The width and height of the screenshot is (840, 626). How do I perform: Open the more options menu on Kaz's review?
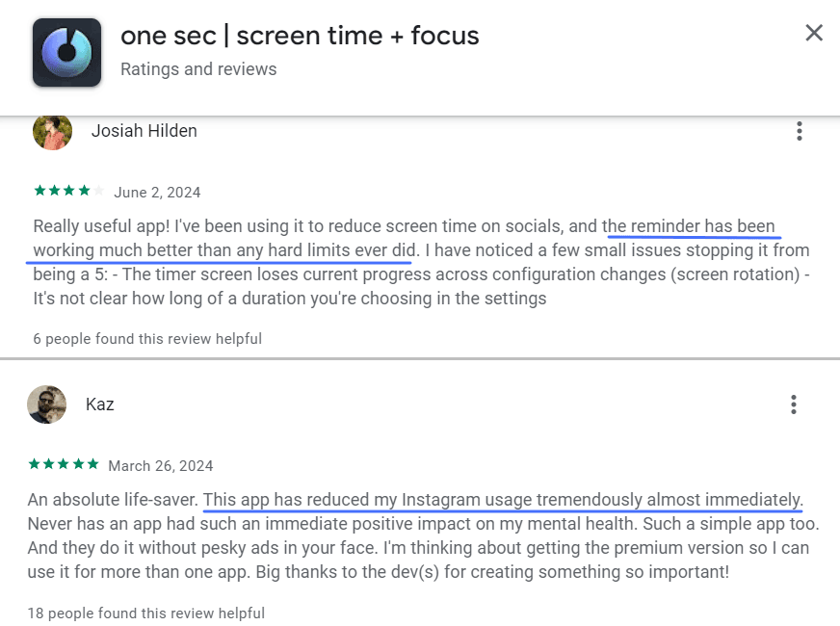pos(793,404)
